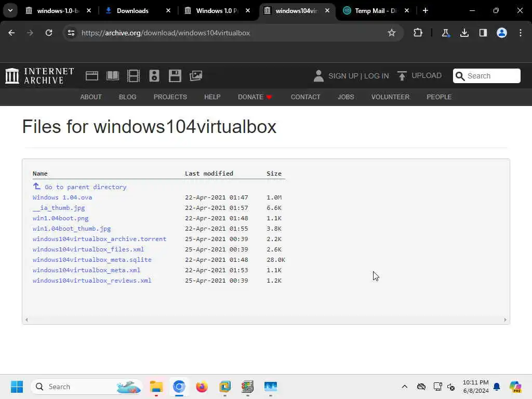Download windows104virtualbox_archive.torrent
The width and height of the screenshot is (532, 399).
(99, 239)
